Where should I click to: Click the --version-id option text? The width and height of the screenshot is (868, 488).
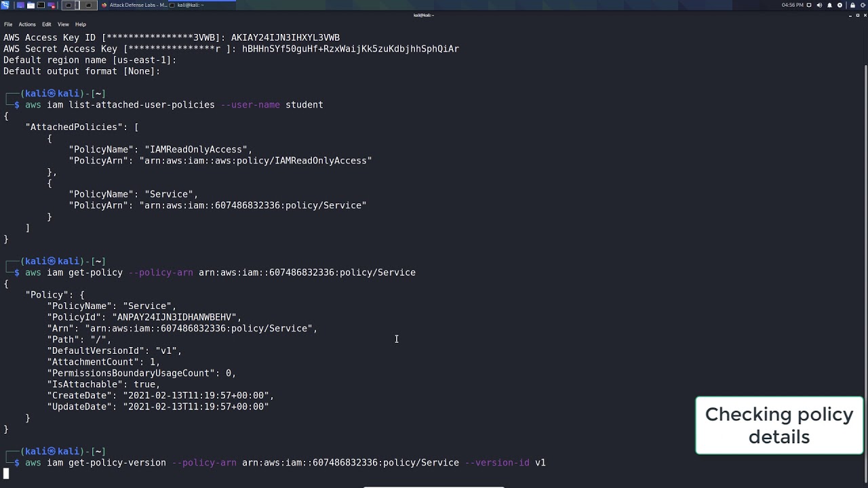[497, 462]
